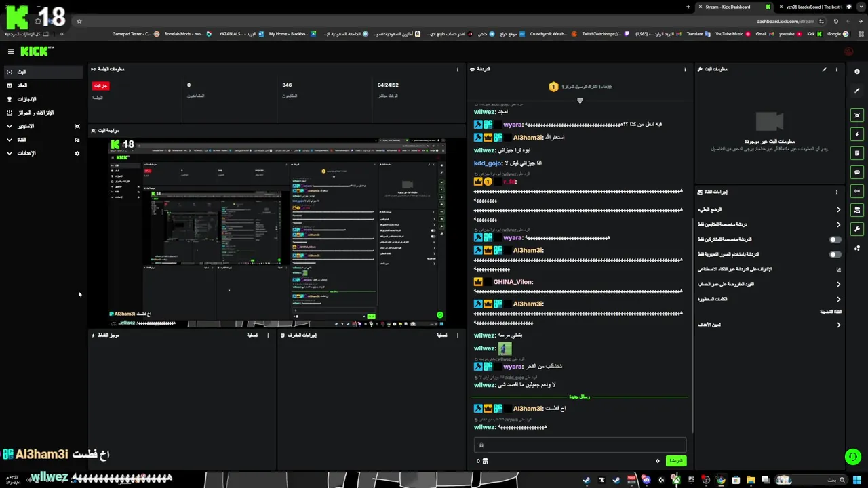Open the تصفية filter in moderator actions panel
The image size is (868, 488).
[441, 335]
